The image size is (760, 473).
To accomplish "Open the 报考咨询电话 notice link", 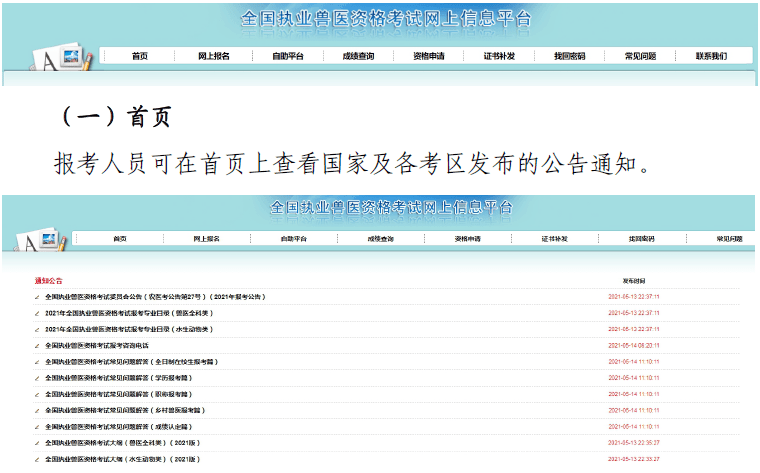I will 97,346.
